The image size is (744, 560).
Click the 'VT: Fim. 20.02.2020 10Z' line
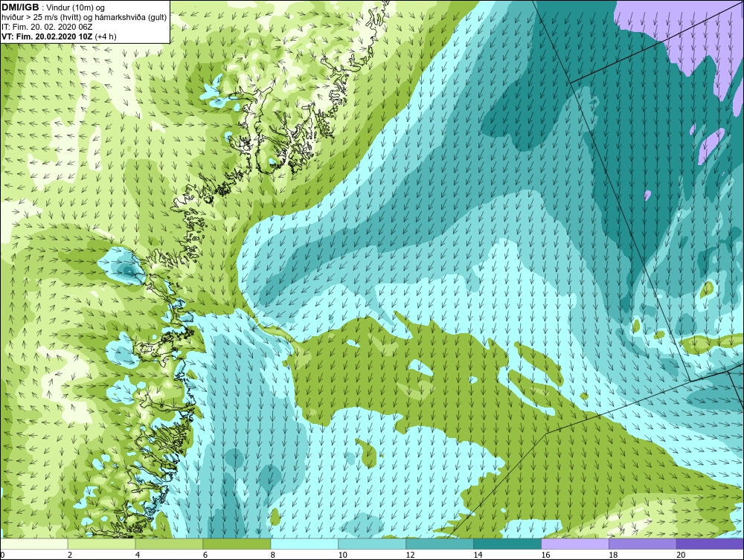tap(48, 36)
